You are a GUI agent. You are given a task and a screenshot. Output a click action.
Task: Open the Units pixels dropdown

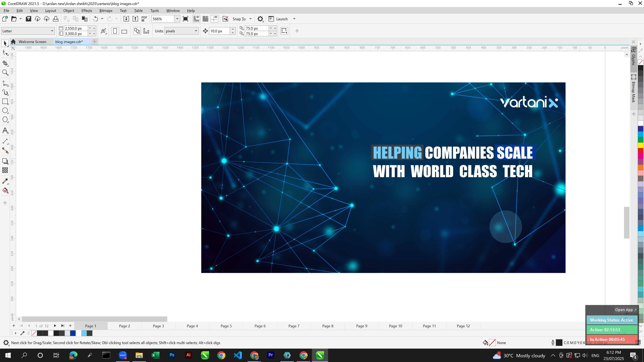(181, 31)
